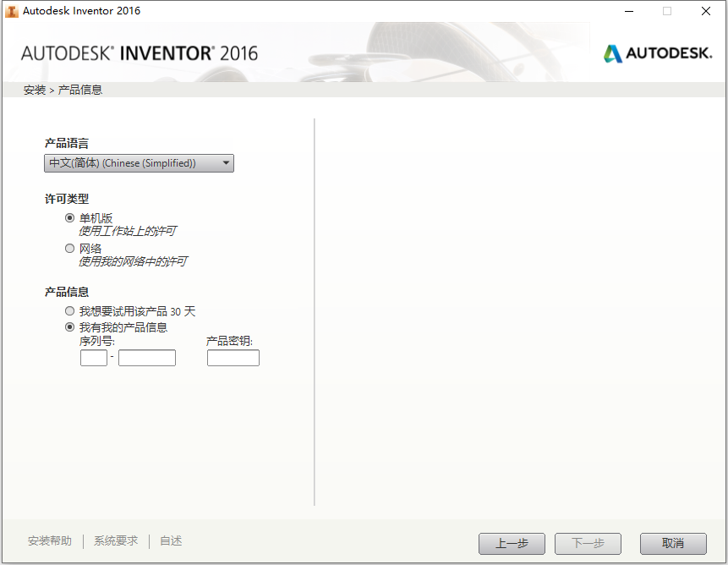Cancel installation with 取消 button
The width and height of the screenshot is (728, 565).
[673, 544]
